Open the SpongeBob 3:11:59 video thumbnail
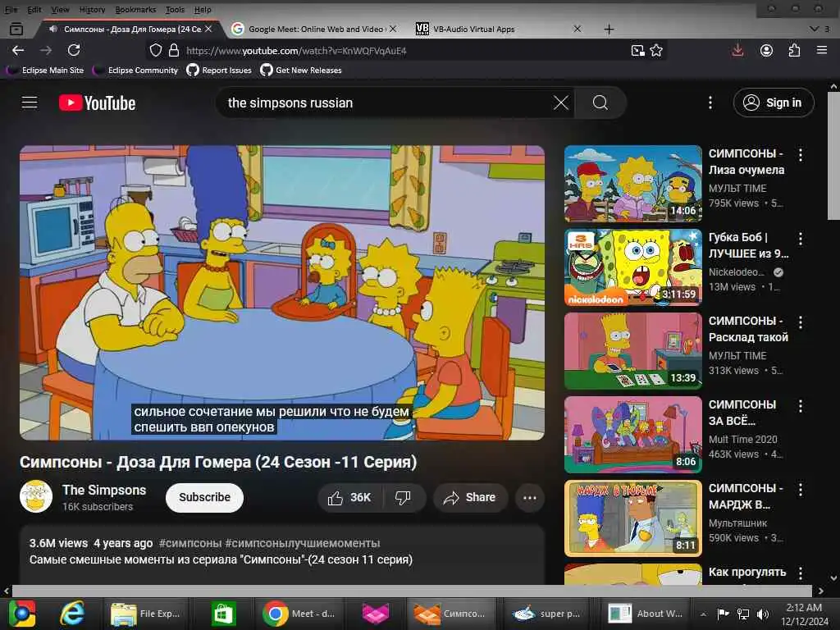Viewport: 840px width, 630px height. tap(632, 267)
